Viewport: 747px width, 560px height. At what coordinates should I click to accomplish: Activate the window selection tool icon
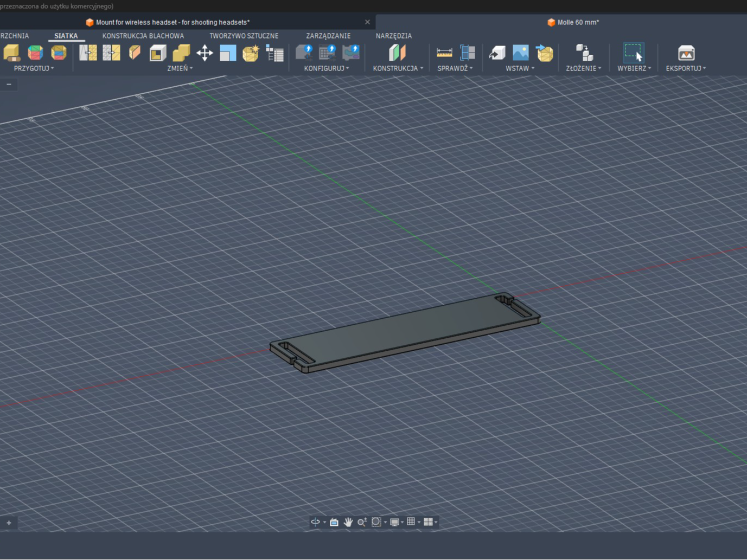tap(633, 53)
